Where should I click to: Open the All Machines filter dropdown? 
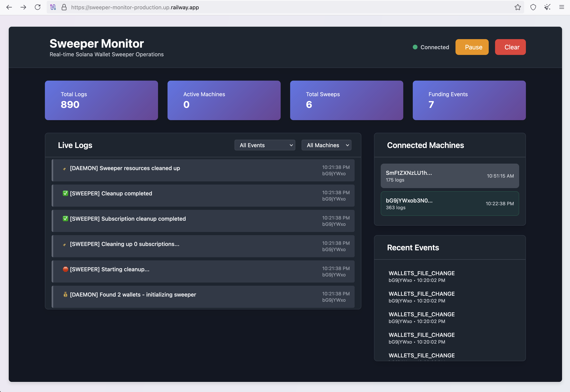point(326,145)
